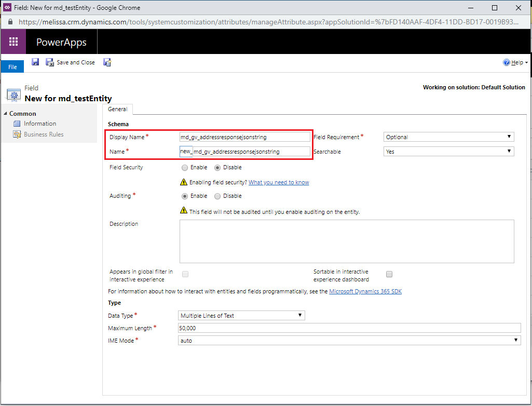Click the Chrome address bar URL
532x406 pixels.
click(x=268, y=22)
